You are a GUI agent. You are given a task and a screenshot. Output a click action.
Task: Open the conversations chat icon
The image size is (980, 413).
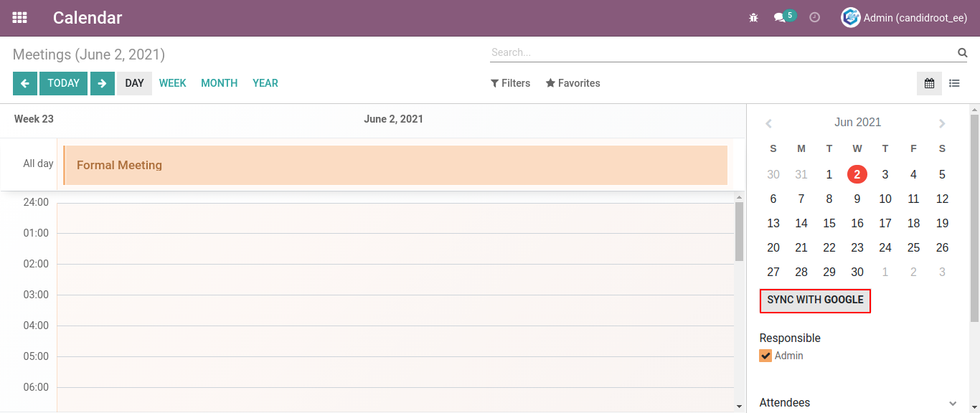[x=780, y=18]
